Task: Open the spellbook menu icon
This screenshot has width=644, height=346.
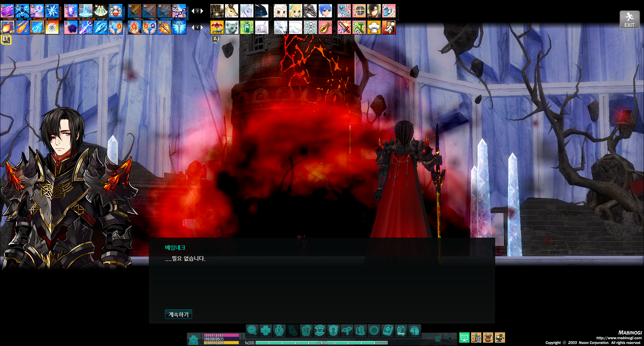Action: pyautogui.click(x=388, y=330)
